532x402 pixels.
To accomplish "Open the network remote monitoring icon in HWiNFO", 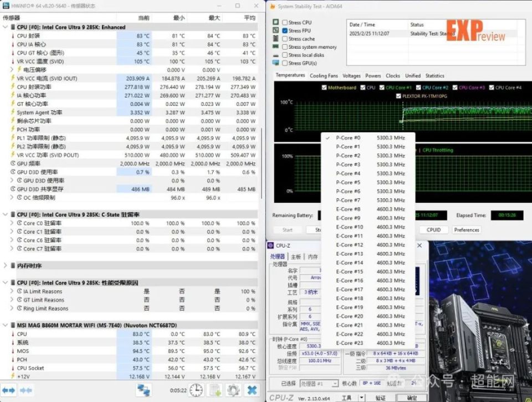I will 144,390.
